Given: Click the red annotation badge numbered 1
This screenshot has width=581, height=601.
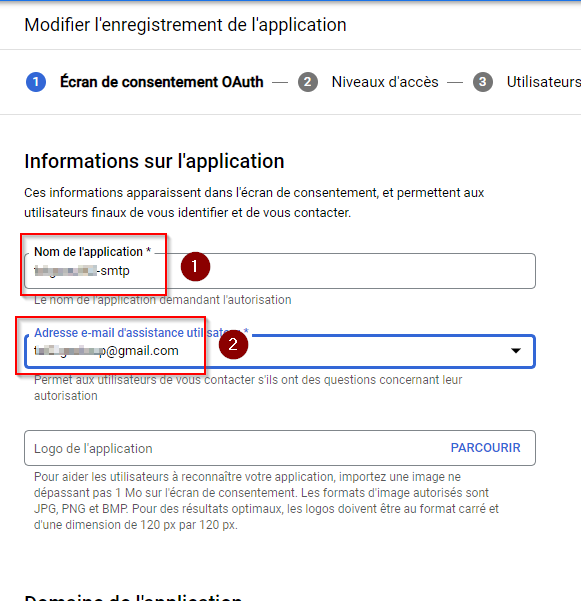Looking at the screenshot, I should pyautogui.click(x=195, y=266).
